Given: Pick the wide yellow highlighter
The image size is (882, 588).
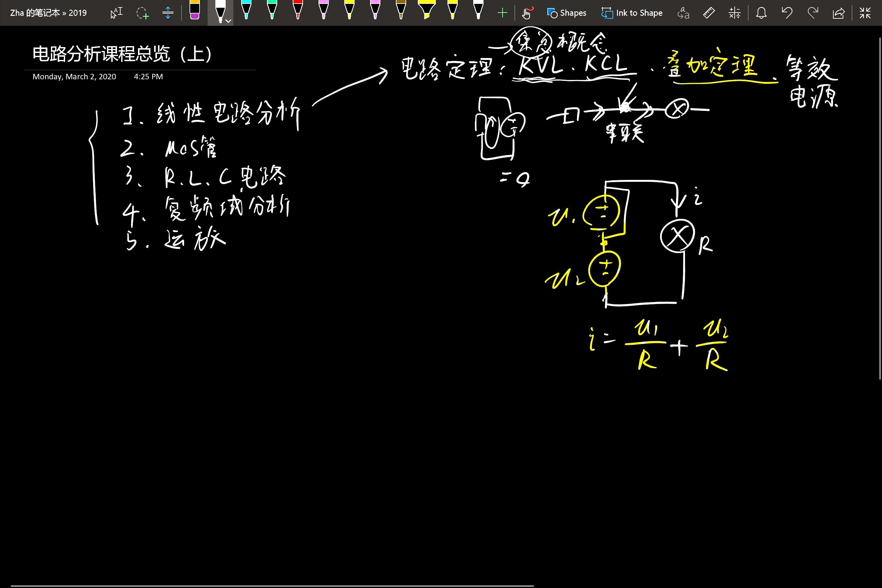Looking at the screenshot, I should (427, 11).
